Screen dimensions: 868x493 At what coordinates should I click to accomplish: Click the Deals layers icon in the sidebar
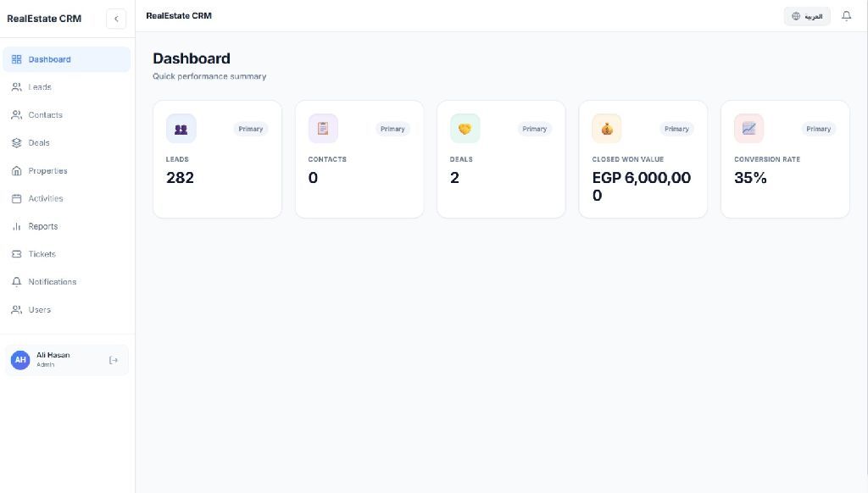click(x=17, y=143)
